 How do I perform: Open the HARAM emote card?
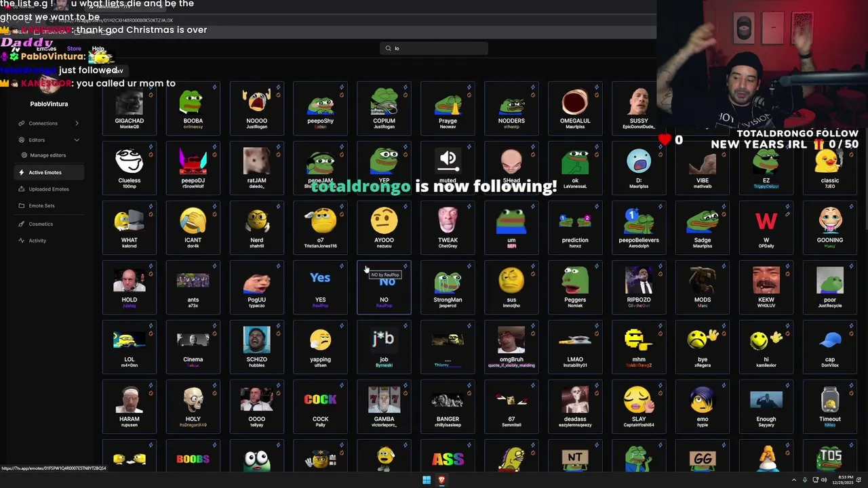click(x=130, y=405)
